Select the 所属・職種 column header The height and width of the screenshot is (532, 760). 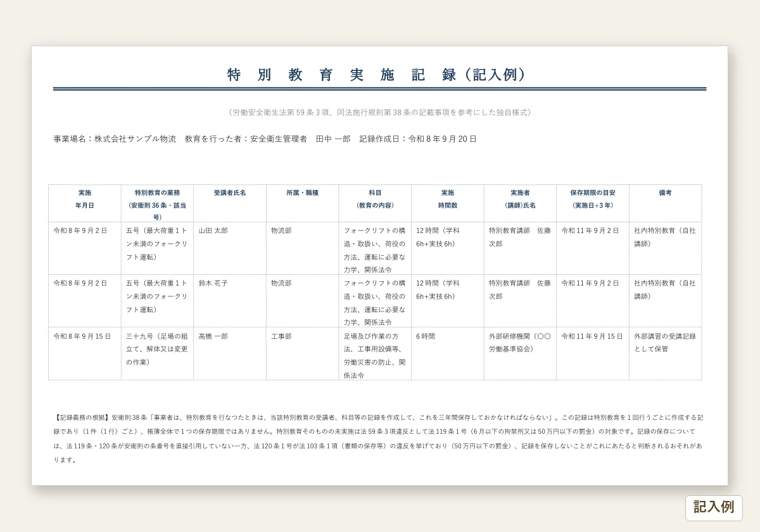click(x=303, y=203)
